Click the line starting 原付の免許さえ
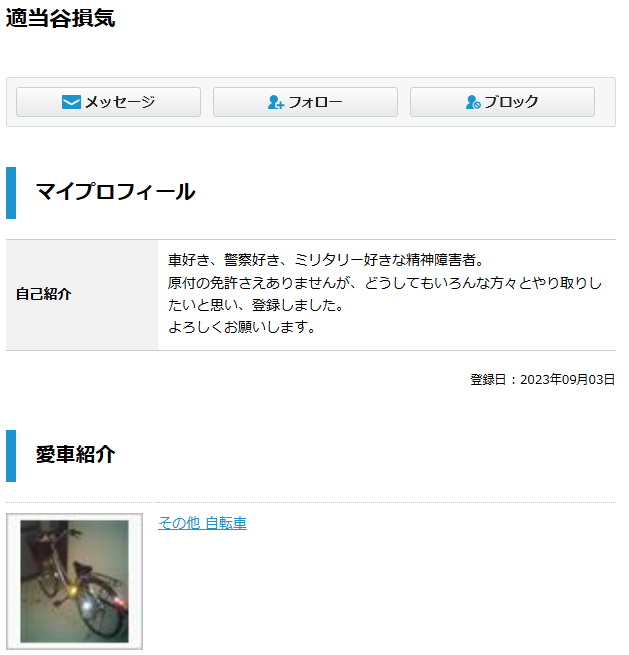 point(385,283)
